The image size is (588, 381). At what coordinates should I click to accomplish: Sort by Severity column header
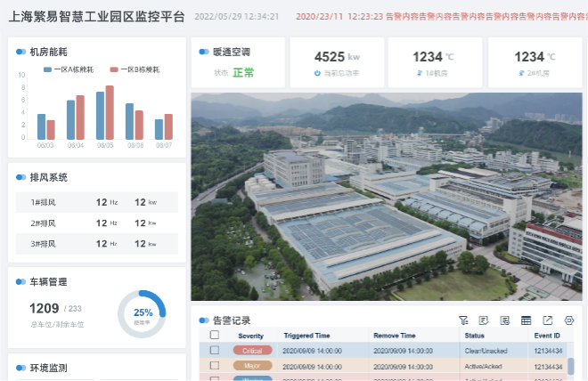(251, 336)
